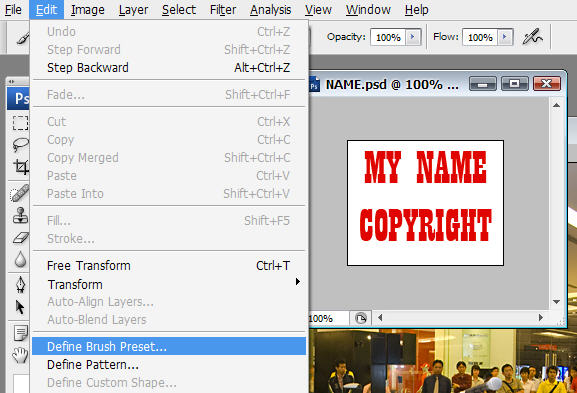577x393 pixels.
Task: Expand the Transform submenu
Action: 169,284
